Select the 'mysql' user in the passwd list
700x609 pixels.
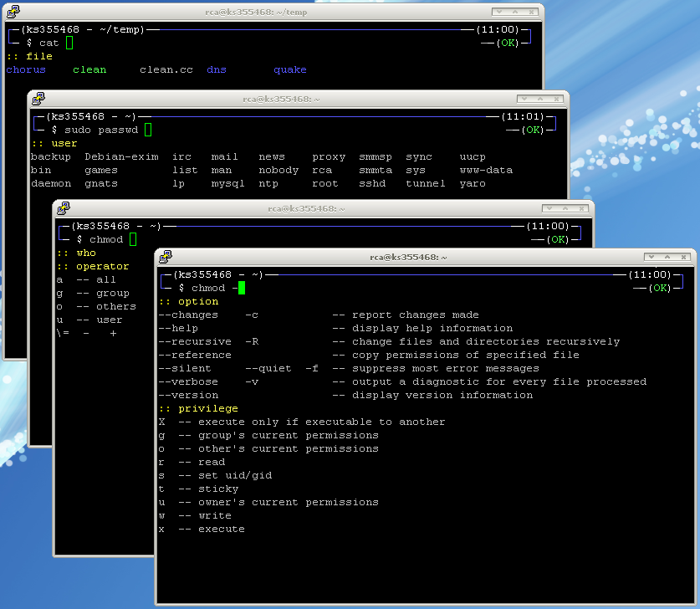(227, 183)
